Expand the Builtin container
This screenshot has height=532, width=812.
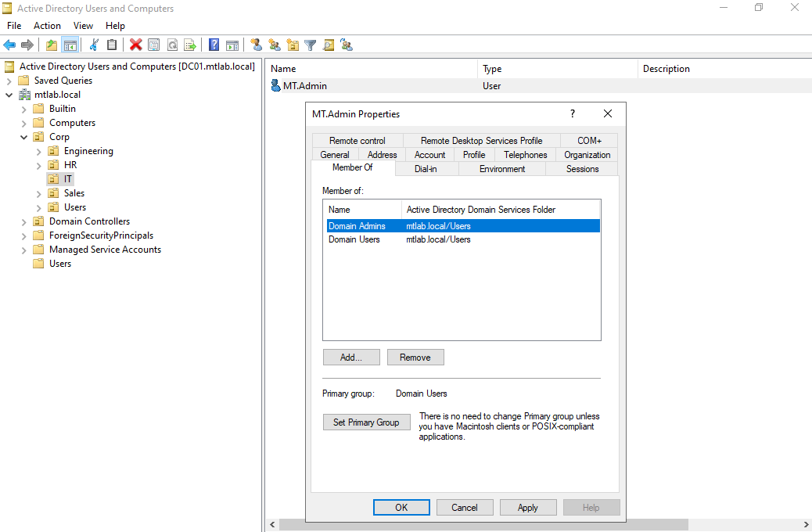[23, 110]
